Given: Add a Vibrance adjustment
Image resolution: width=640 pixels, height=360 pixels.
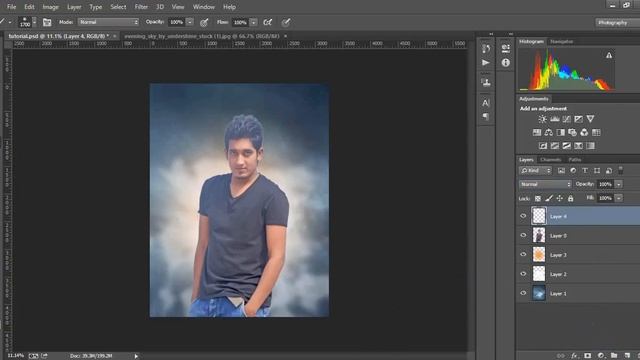Looking at the screenshot, I should click(590, 119).
